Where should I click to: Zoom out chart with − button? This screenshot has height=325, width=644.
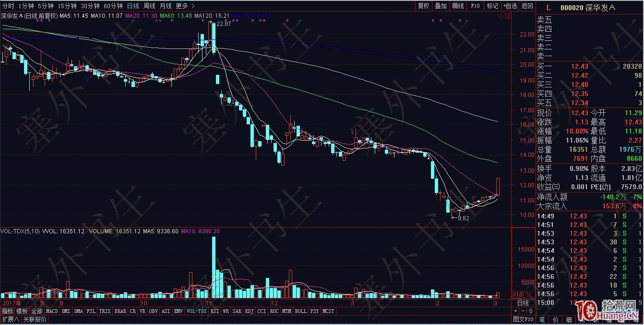coord(524,311)
